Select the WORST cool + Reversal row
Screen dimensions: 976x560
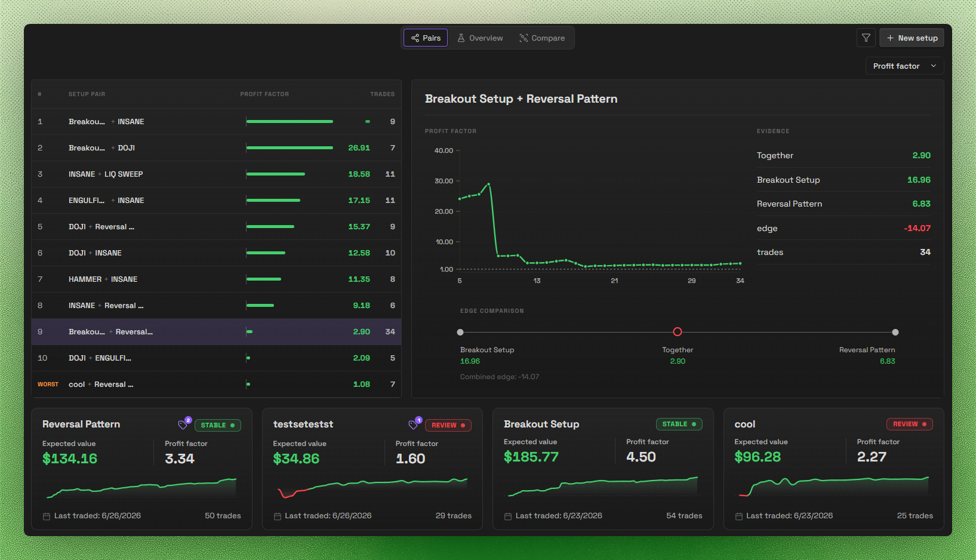point(216,384)
